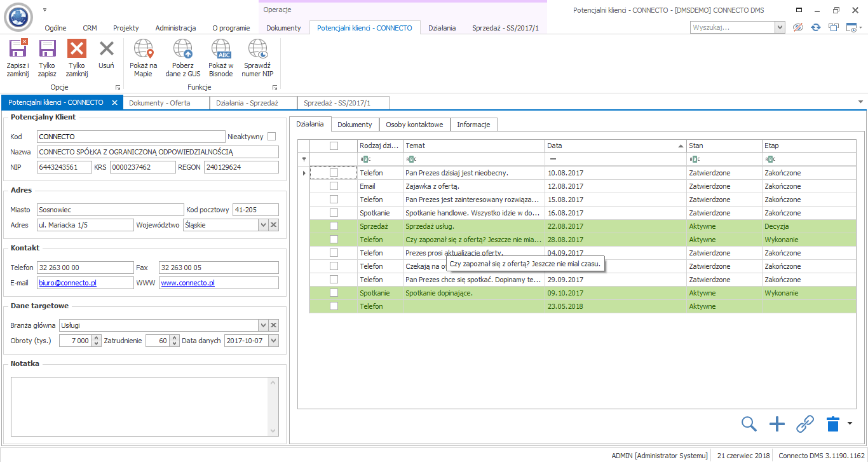Click the Temat column filter ABC icon
The image size is (868, 462).
point(410,159)
